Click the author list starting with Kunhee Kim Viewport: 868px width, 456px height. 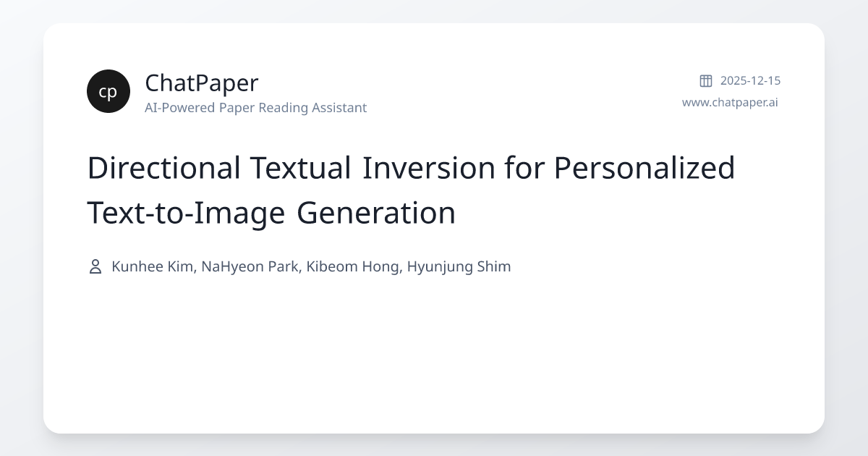pyautogui.click(x=311, y=266)
